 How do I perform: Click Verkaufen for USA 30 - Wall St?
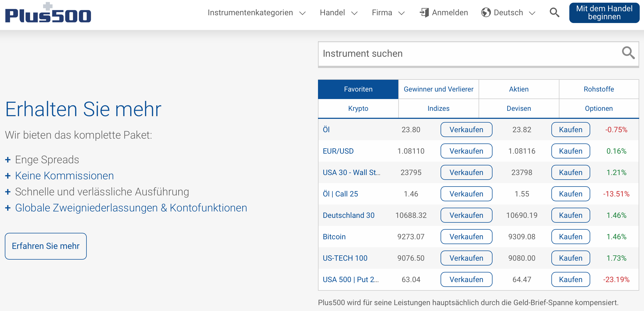coord(466,172)
